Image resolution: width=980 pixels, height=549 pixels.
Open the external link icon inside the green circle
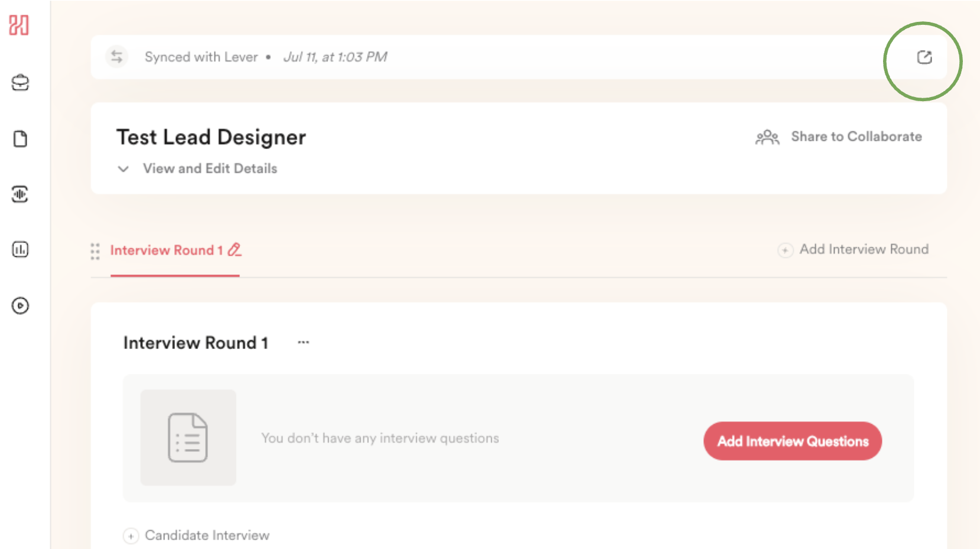pyautogui.click(x=924, y=57)
